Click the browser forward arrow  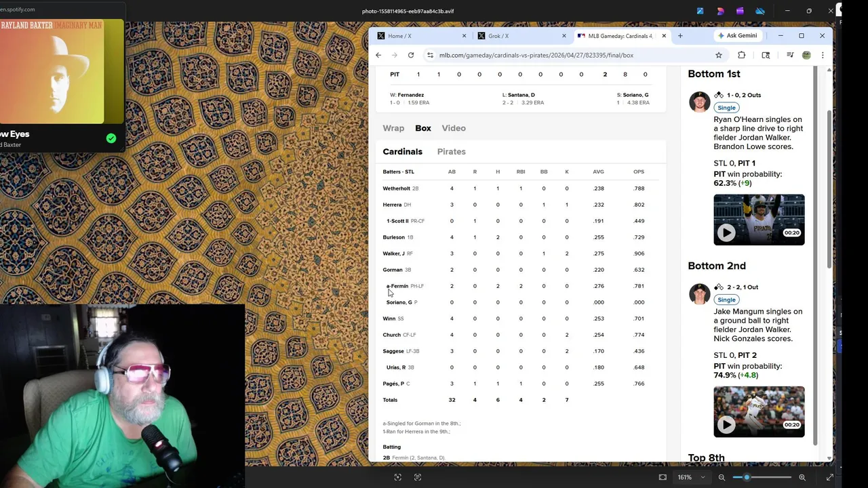[395, 56]
